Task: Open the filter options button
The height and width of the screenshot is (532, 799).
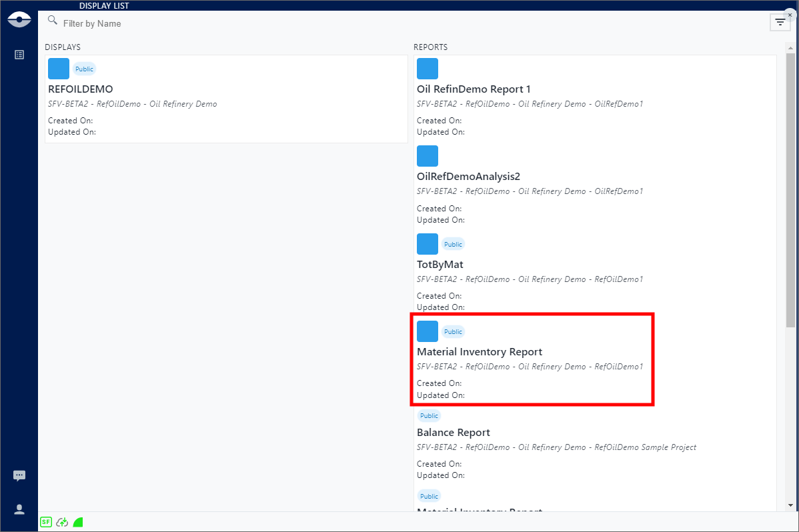Action: (x=780, y=23)
